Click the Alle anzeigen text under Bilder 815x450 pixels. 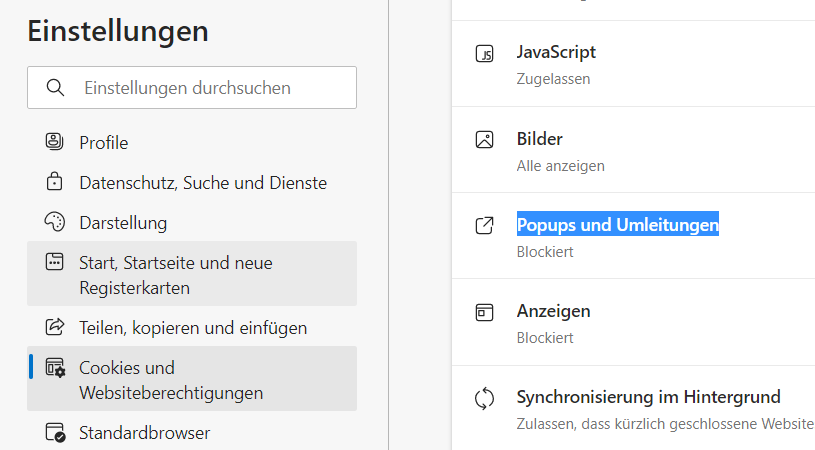pos(560,166)
